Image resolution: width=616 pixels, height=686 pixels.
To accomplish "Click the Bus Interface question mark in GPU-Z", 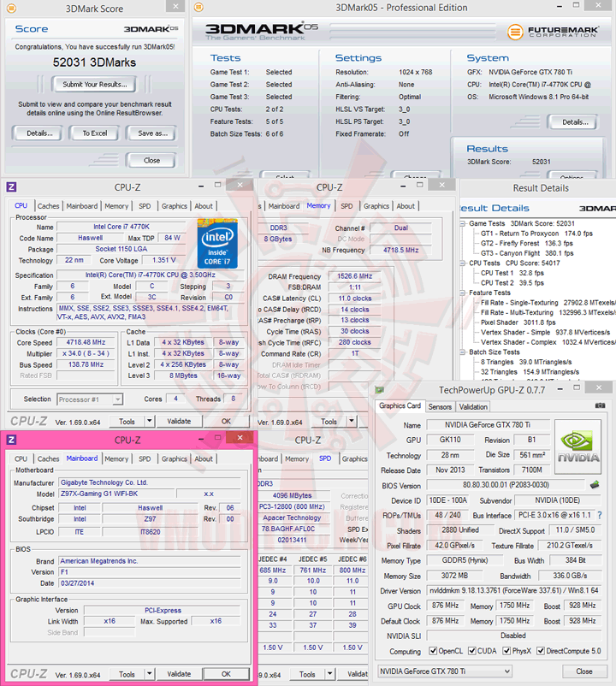I will 600,516.
